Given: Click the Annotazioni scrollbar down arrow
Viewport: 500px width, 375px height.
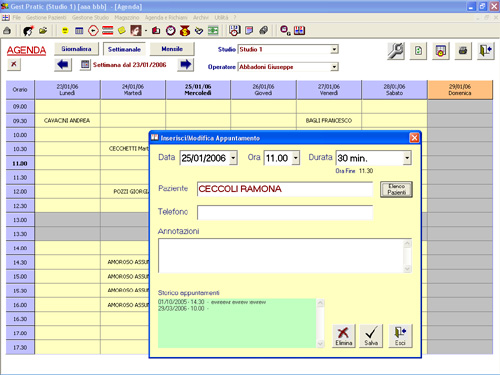Looking at the screenshot, I should pos(407,269).
